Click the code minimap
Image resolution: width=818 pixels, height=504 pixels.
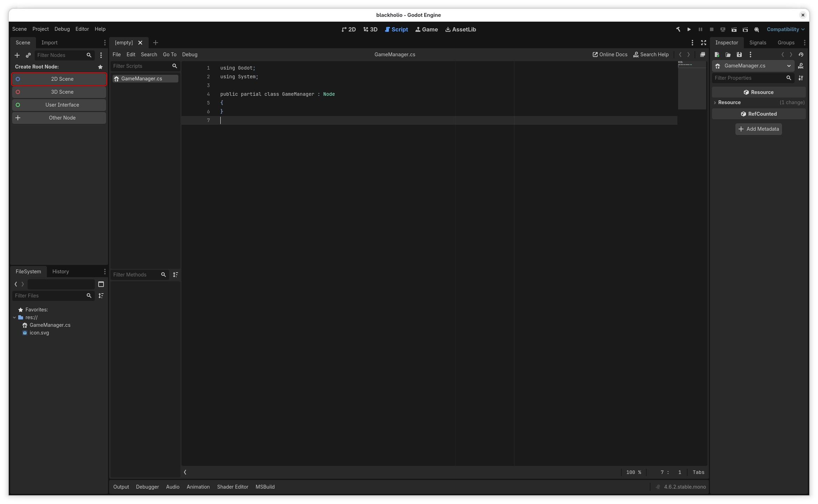(692, 85)
